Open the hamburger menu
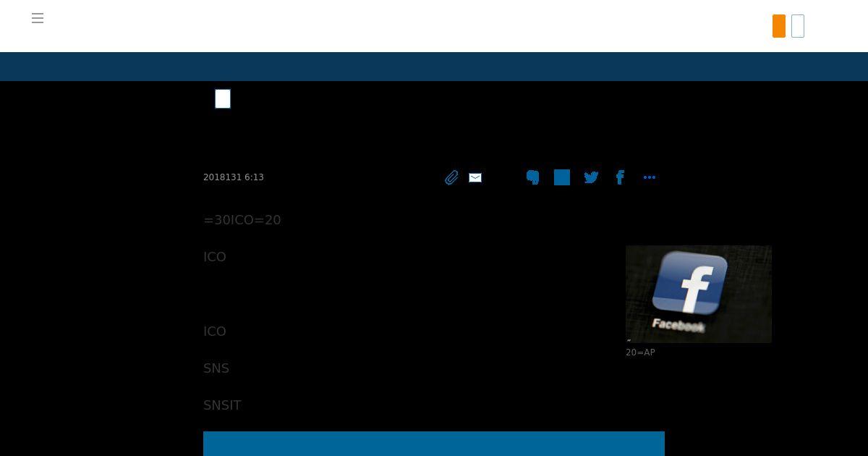The width and height of the screenshot is (868, 456). point(38,18)
